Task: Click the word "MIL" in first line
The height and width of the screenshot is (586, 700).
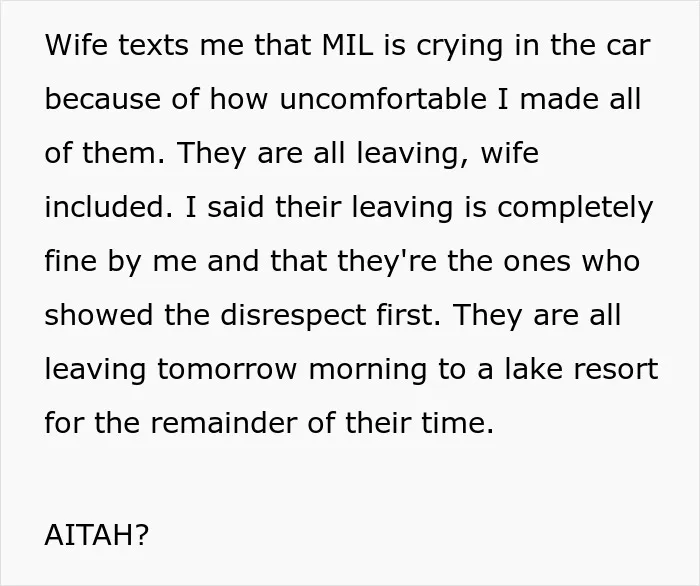Action: click(x=347, y=45)
